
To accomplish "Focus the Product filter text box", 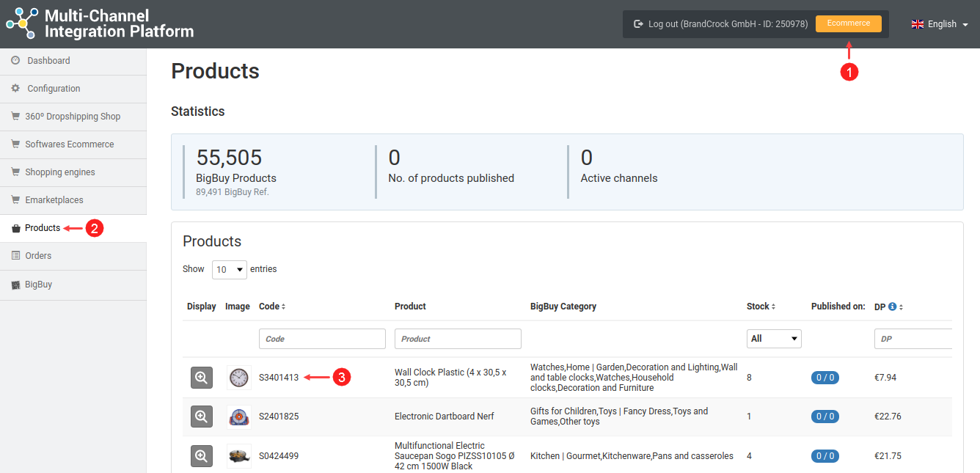I will [458, 339].
